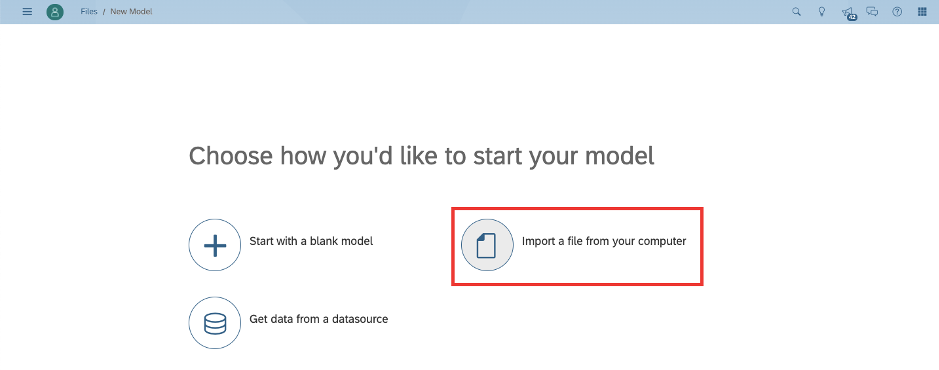Open help with the question mark icon
Screen dimensions: 939x370
pos(897,11)
